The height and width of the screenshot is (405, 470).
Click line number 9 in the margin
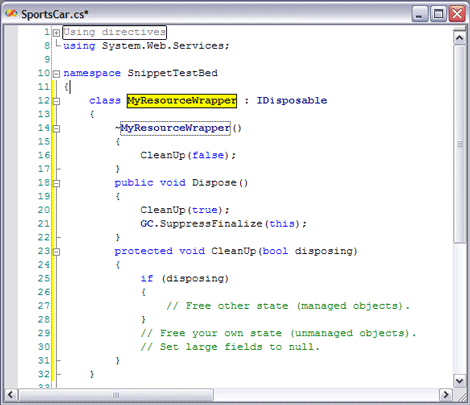[47, 60]
